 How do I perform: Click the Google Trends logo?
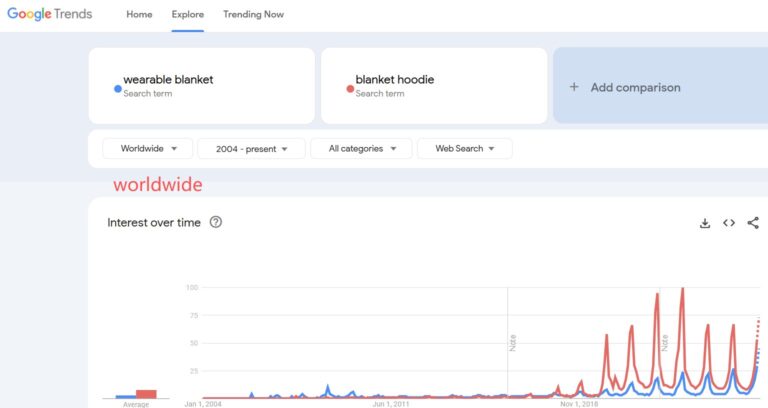[50, 15]
